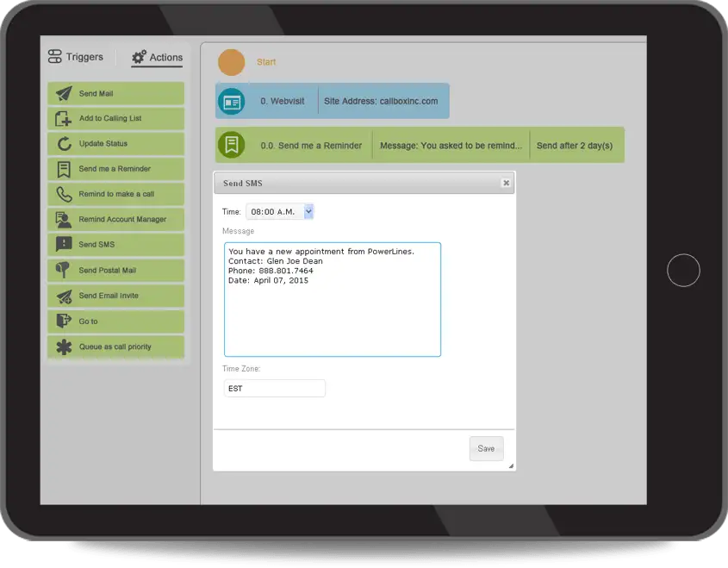Click the Update Status refresh icon
Screen dimensions: 728x568
[64, 144]
